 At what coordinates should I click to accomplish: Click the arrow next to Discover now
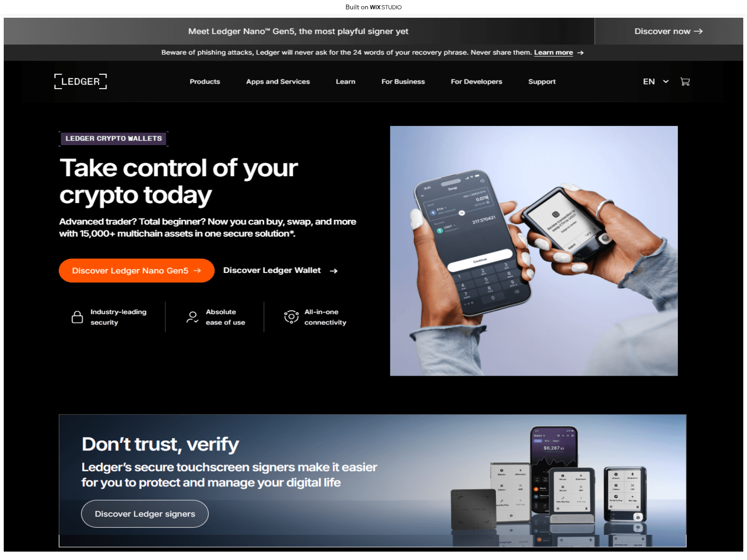click(x=698, y=31)
